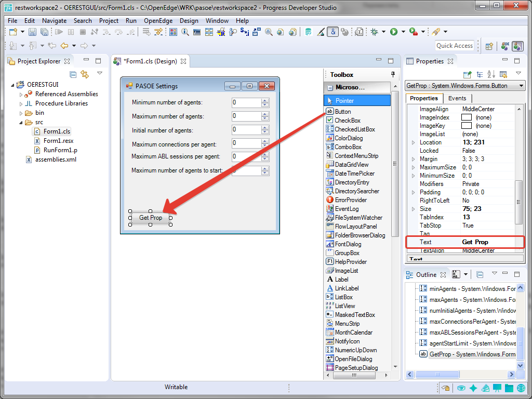Screen dimensions: 532x399
Task: Click the Get Prop button on the form
Action: point(151,218)
